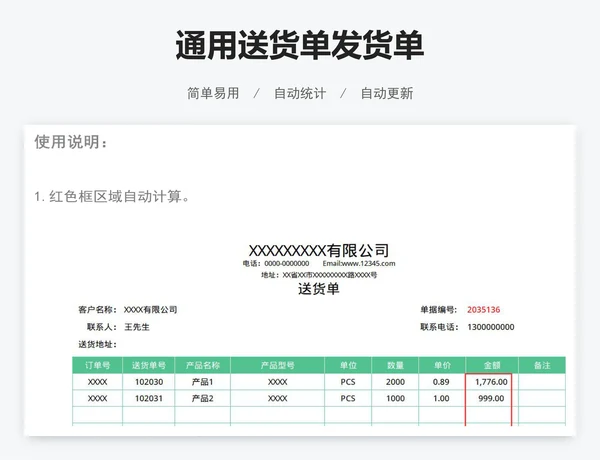Select model XXXX cell in 产品2 row
Viewport: 600px width, 460px height.
277,398
